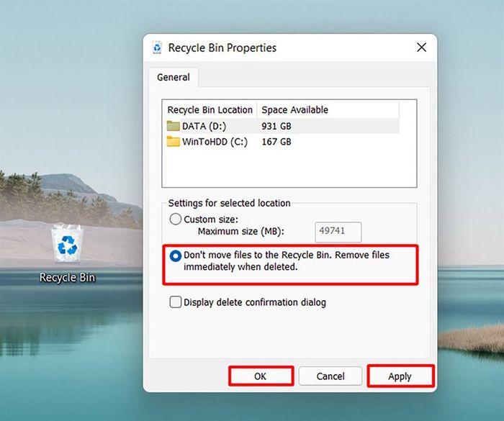The height and width of the screenshot is (421, 504).
Task: Select the WinToHDD (C:) row text
Action: click(215, 142)
